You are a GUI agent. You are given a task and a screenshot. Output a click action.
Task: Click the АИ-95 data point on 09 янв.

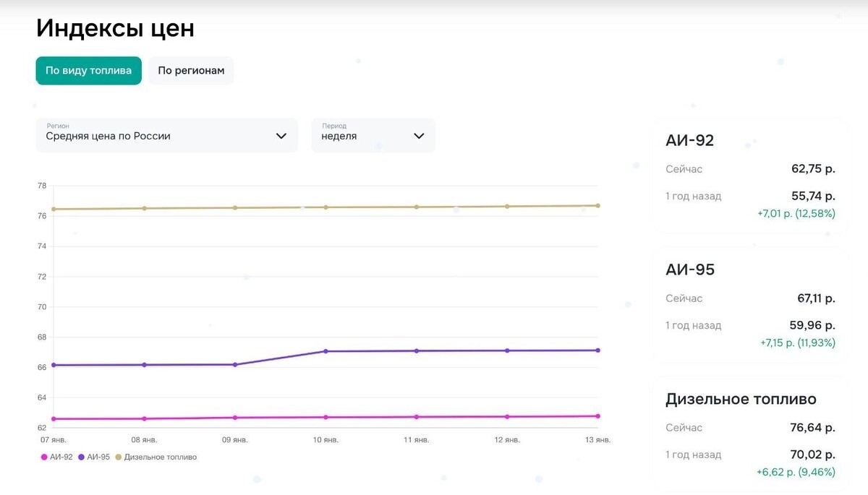coord(235,365)
